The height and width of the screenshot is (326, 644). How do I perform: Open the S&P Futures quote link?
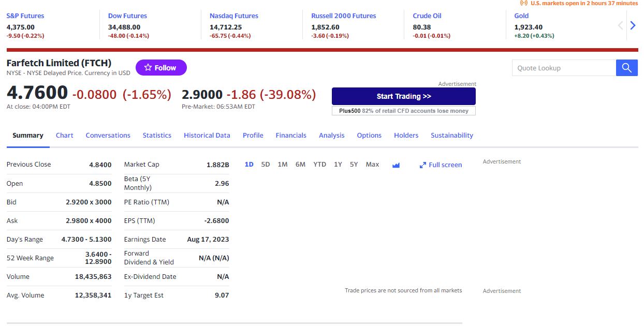pyautogui.click(x=25, y=16)
